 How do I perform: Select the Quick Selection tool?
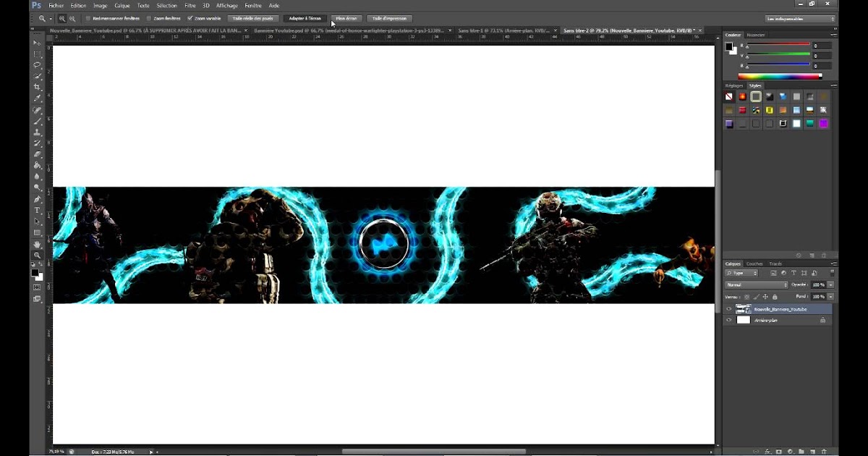click(x=38, y=76)
